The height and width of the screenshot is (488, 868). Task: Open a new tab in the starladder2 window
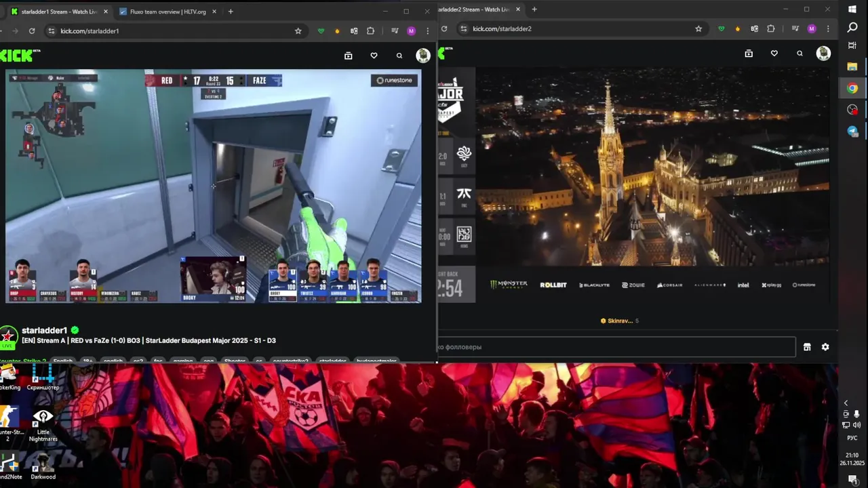pos(534,9)
